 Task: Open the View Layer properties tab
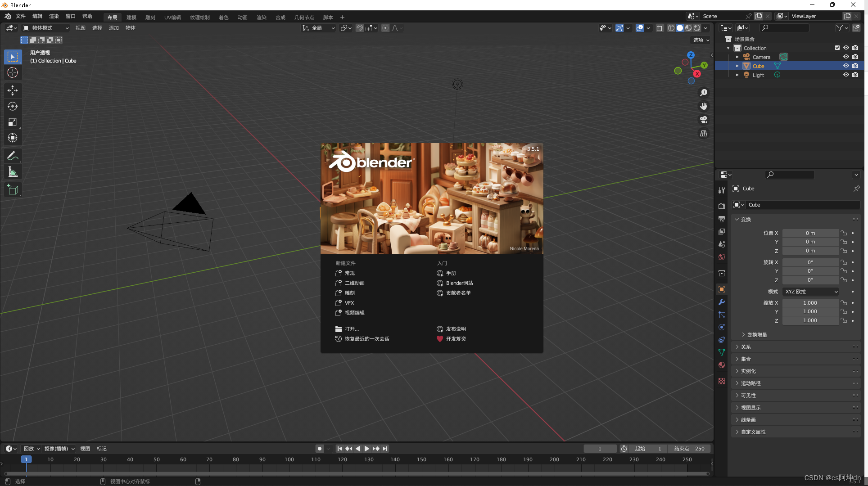[722, 232]
